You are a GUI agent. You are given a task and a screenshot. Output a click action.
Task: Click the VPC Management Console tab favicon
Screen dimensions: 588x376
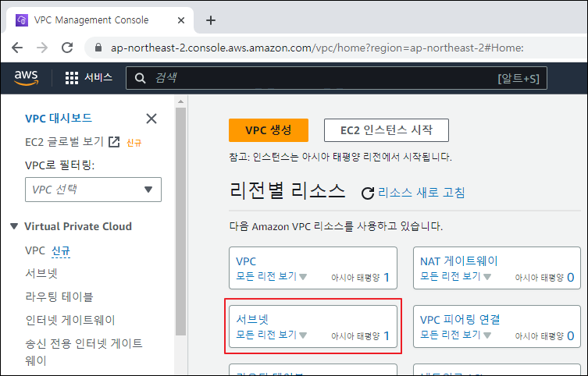(22, 20)
